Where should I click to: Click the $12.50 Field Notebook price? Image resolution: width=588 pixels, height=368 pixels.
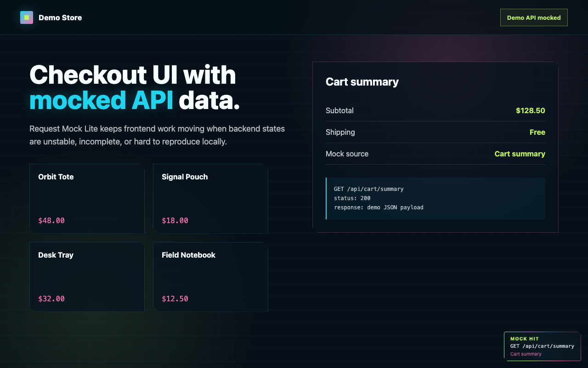point(175,299)
